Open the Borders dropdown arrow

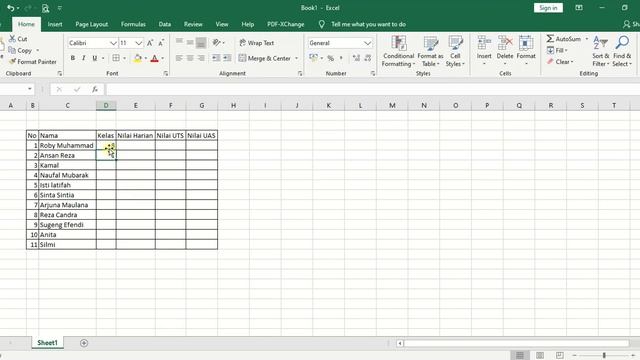pos(124,58)
